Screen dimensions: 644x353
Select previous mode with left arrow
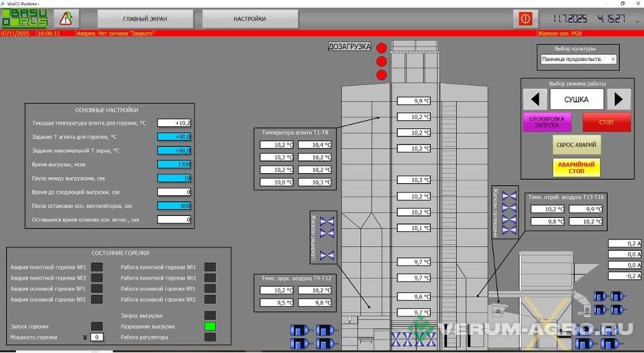point(534,100)
